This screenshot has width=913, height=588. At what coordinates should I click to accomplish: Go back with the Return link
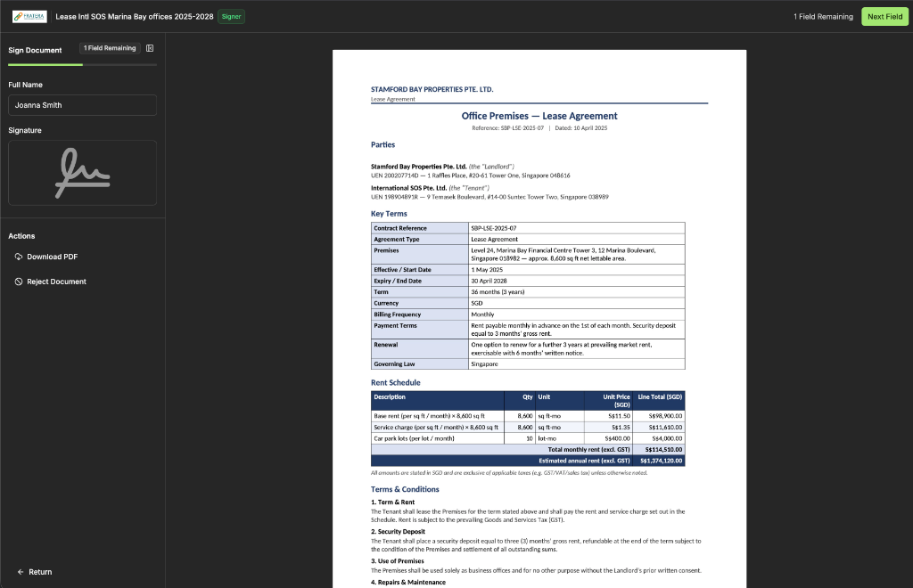pos(35,572)
